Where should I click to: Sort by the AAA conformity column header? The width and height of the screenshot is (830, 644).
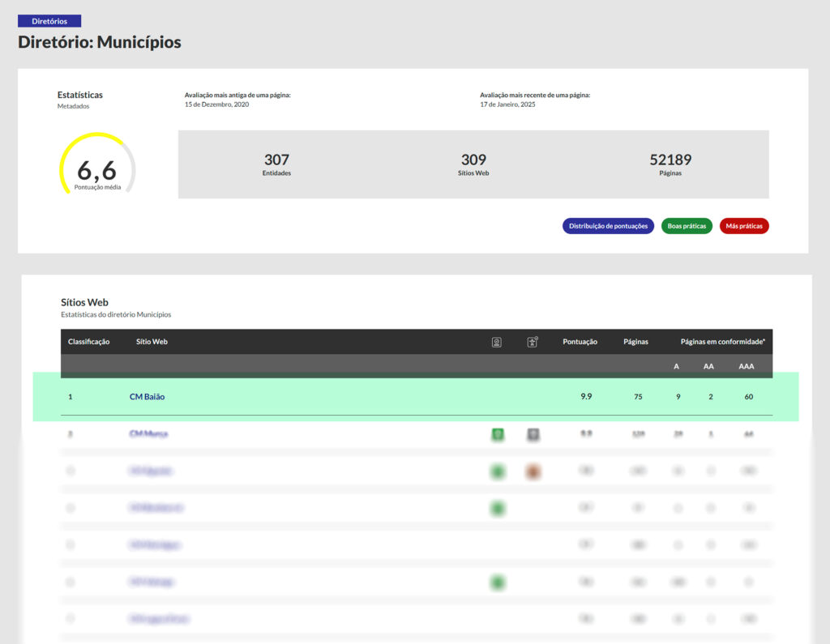tap(746, 366)
